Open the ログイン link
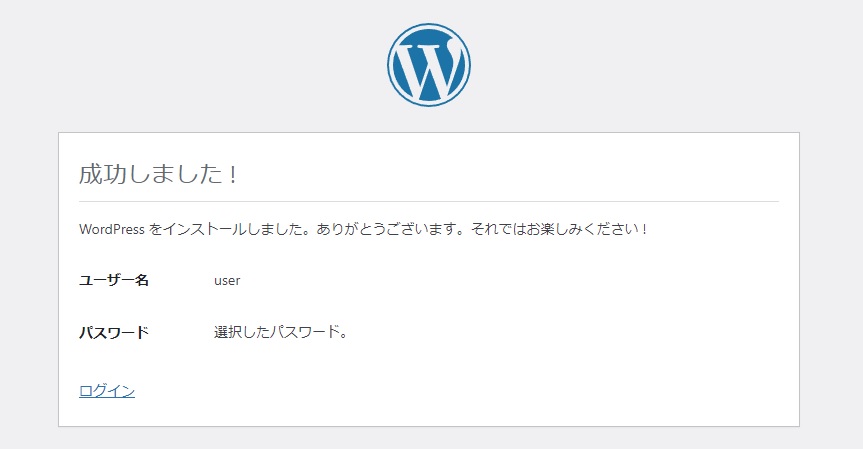 [106, 391]
